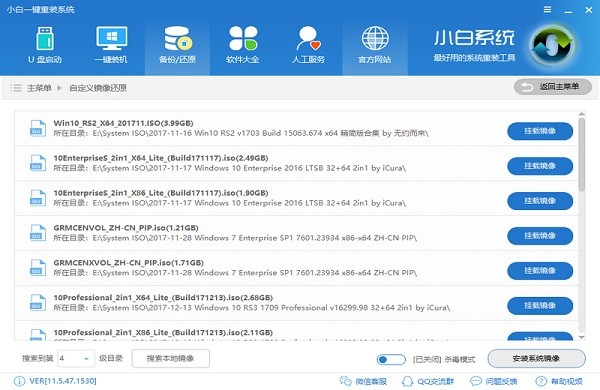Open QQ交流群 link
The height and width of the screenshot is (390, 600).
pyautogui.click(x=427, y=381)
